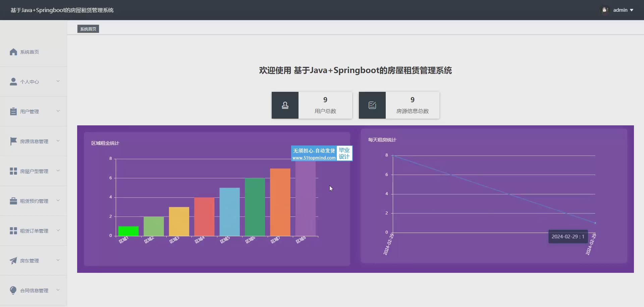Open 系统首页 in the sidebar
The width and height of the screenshot is (644, 307).
coord(34,52)
